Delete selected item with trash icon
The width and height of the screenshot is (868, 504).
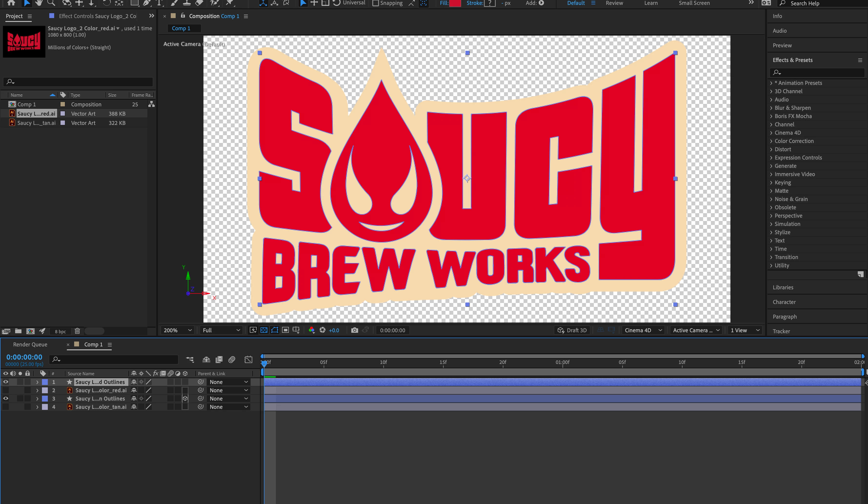coord(77,331)
